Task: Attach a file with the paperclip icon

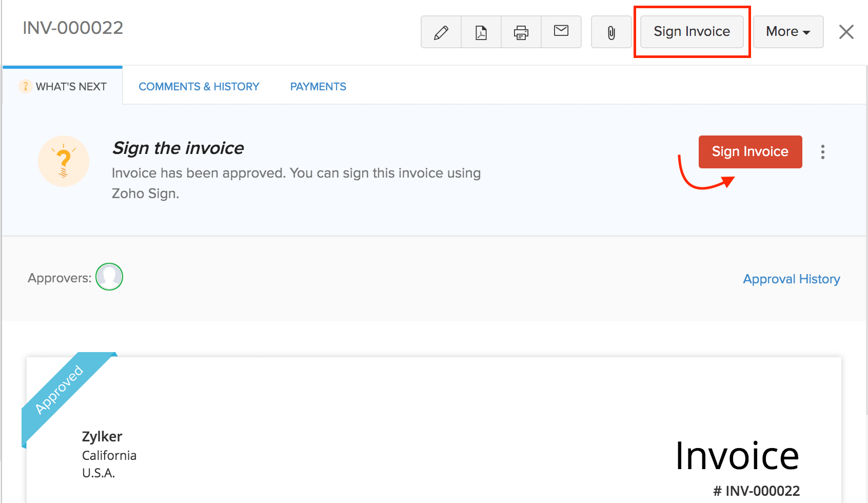Action: pyautogui.click(x=611, y=32)
